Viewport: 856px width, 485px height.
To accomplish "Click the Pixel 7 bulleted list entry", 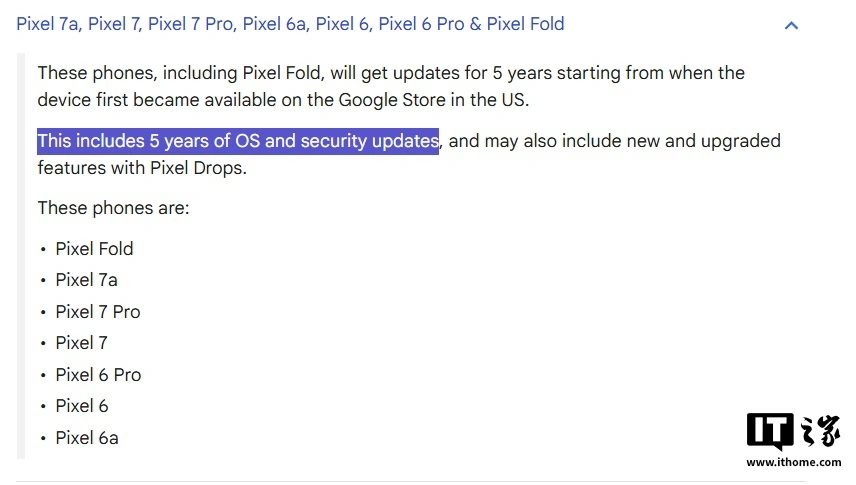I will point(81,343).
